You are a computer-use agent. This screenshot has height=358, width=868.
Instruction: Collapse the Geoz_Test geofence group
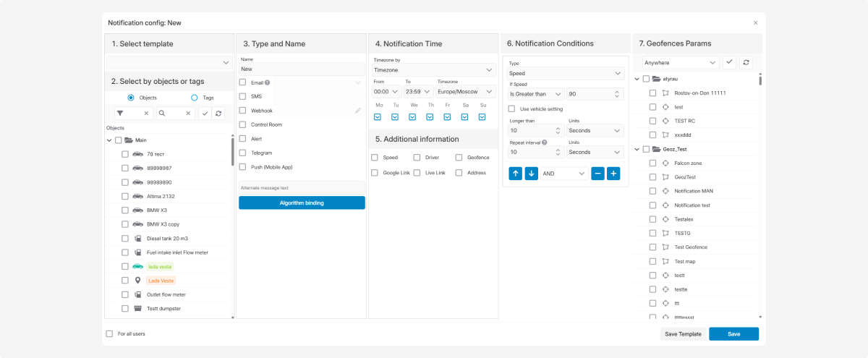pyautogui.click(x=637, y=149)
